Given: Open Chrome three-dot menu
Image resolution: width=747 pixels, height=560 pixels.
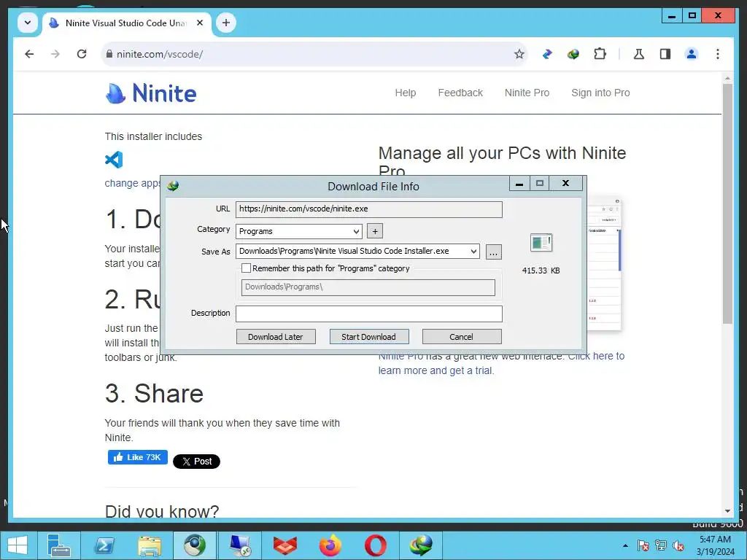Looking at the screenshot, I should coord(718,54).
